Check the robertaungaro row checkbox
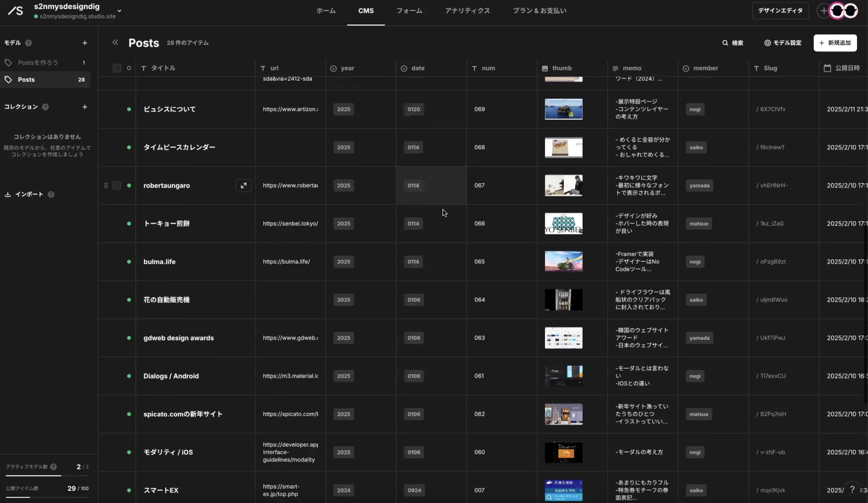The height and width of the screenshot is (503, 868). [x=117, y=186]
